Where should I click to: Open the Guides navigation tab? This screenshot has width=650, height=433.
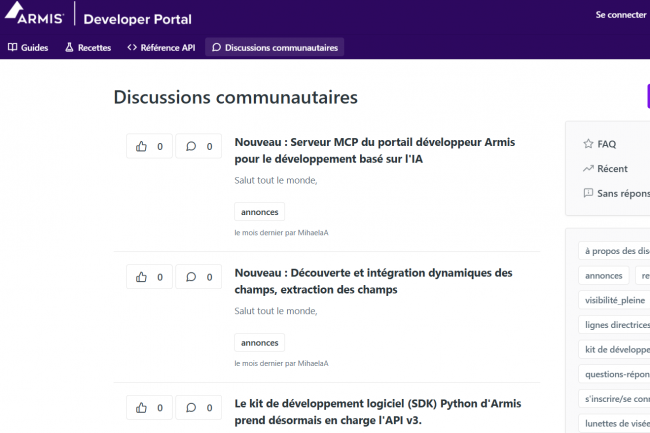[x=28, y=47]
